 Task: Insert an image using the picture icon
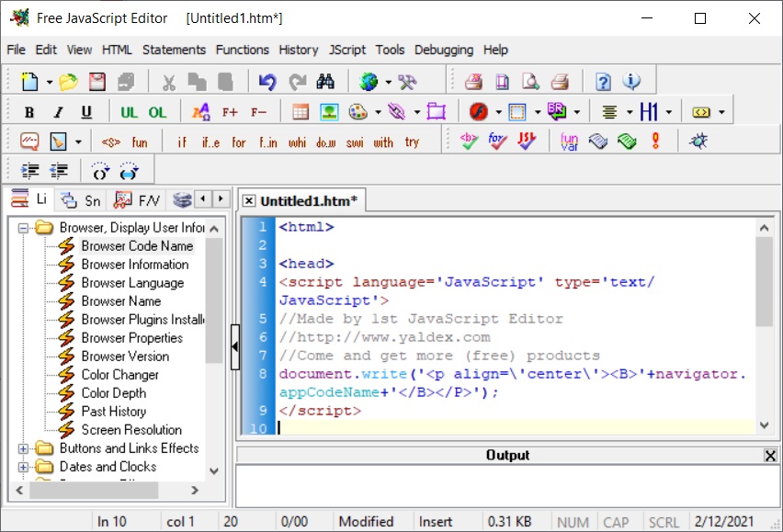pyautogui.click(x=330, y=112)
